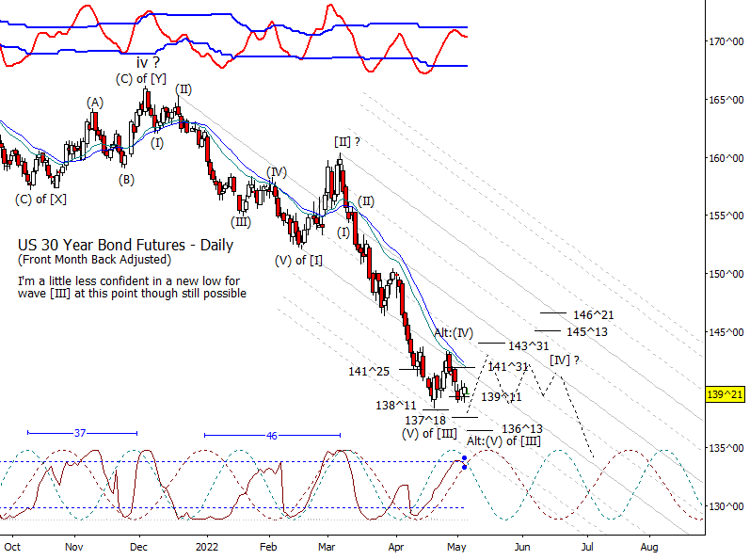This screenshot has width=750, height=560.
Task: Select the 'US 30 Year Bond Futures - Daily' title
Action: point(125,245)
